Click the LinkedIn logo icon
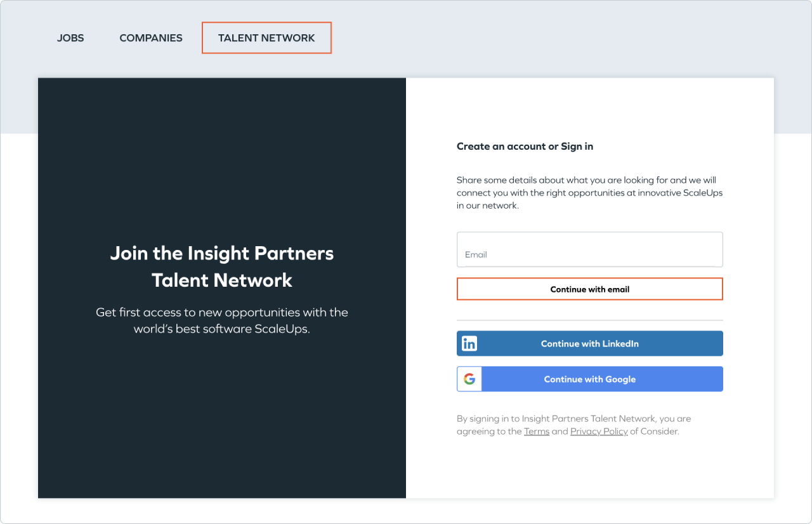The width and height of the screenshot is (812, 524). (x=469, y=344)
